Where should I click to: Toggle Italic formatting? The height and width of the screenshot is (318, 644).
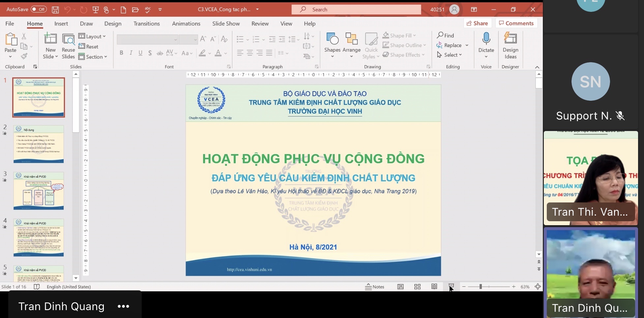pyautogui.click(x=131, y=53)
